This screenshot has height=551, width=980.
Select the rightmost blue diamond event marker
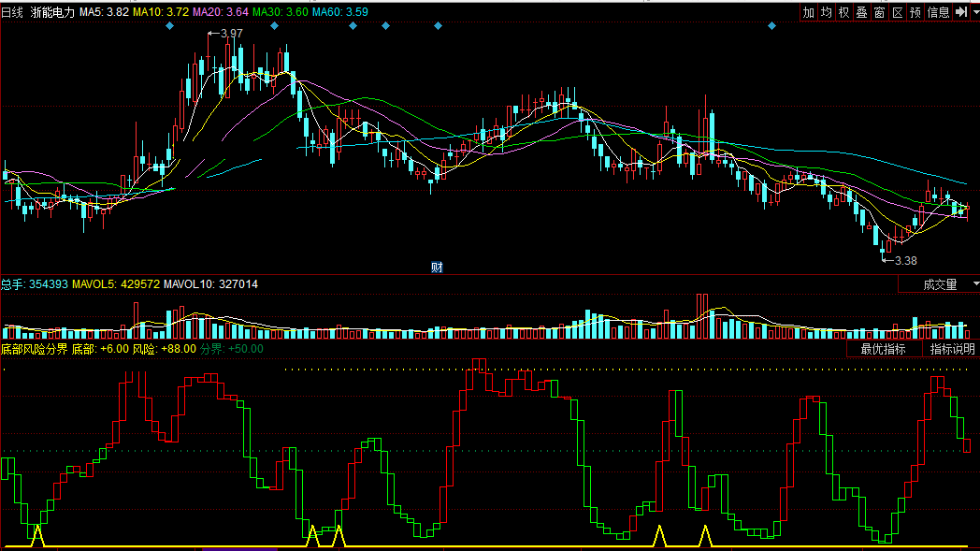point(771,25)
